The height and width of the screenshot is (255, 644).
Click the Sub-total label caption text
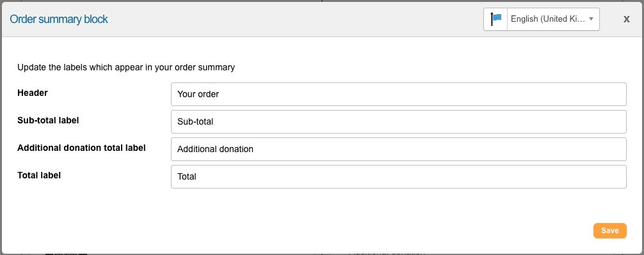pyautogui.click(x=48, y=121)
